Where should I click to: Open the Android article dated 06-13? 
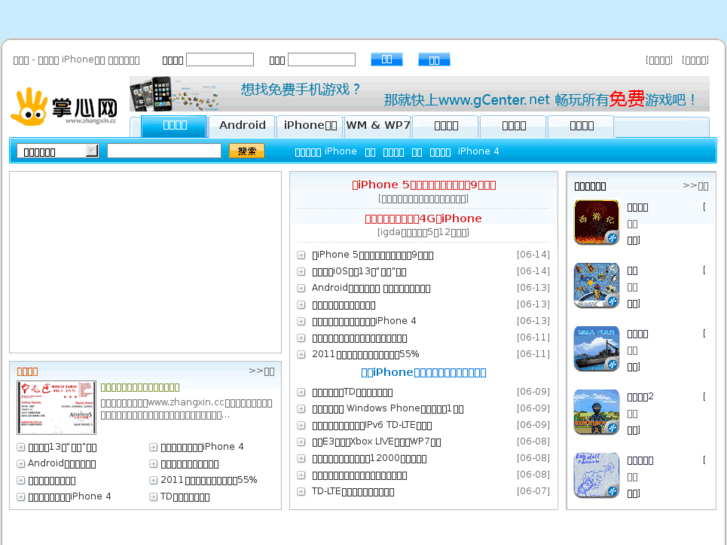pyautogui.click(x=371, y=288)
